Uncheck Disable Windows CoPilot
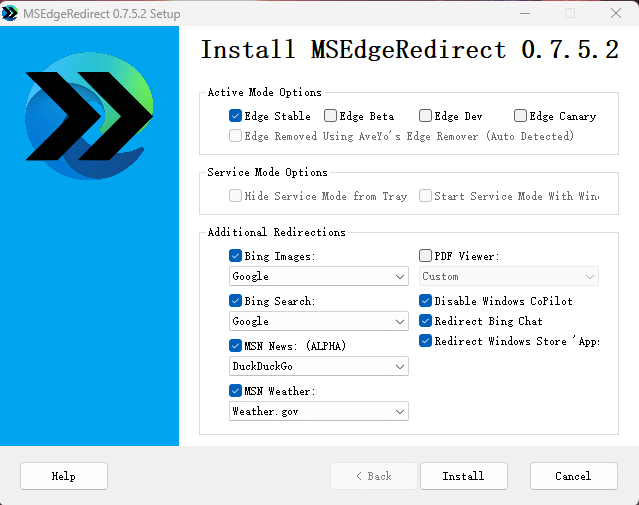Viewport: 639px width, 505px height. [426, 301]
